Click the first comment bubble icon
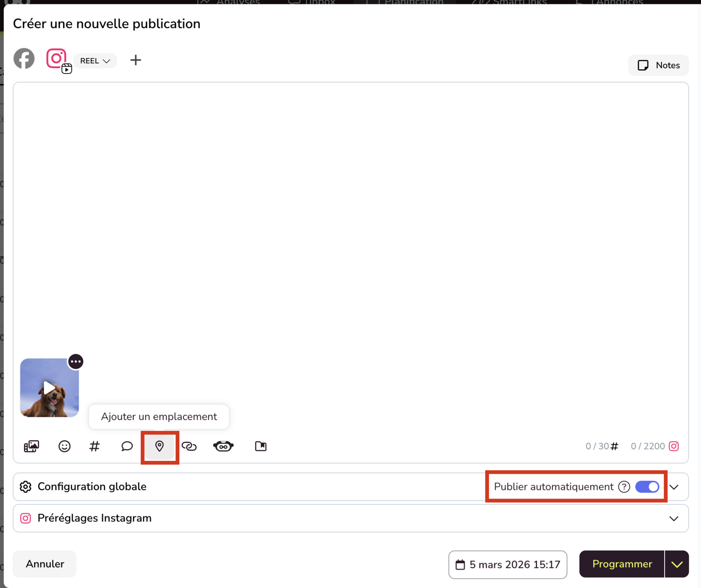701x588 pixels. (x=127, y=446)
